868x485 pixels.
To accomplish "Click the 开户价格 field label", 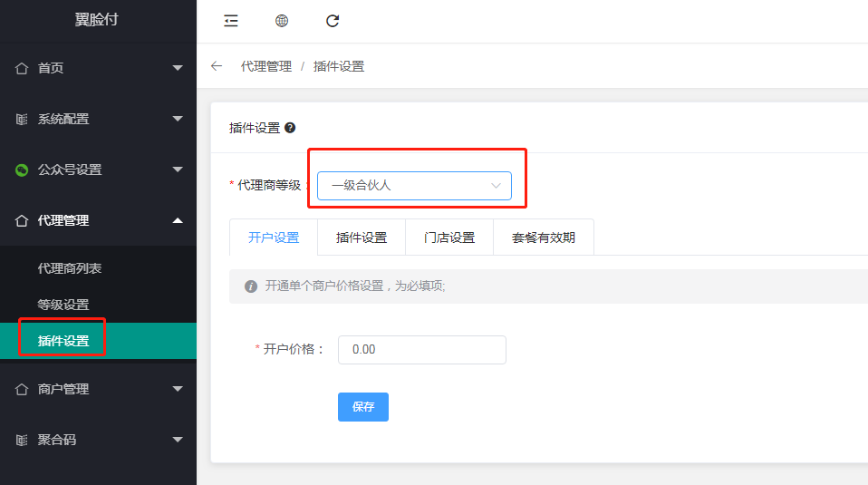I will (294, 349).
